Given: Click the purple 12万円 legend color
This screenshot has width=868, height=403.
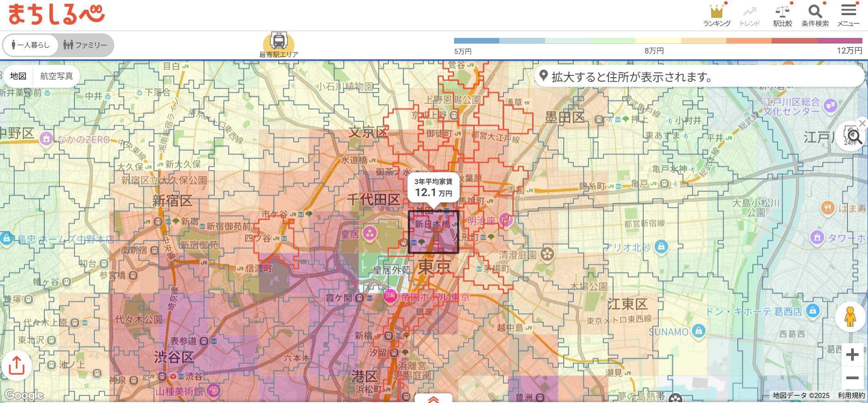Looking at the screenshot, I should tap(840, 41).
